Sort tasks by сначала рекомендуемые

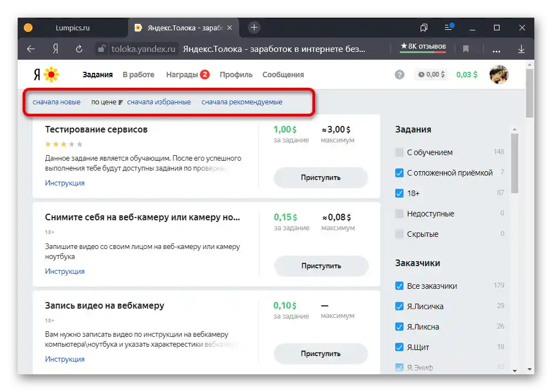pyautogui.click(x=242, y=102)
